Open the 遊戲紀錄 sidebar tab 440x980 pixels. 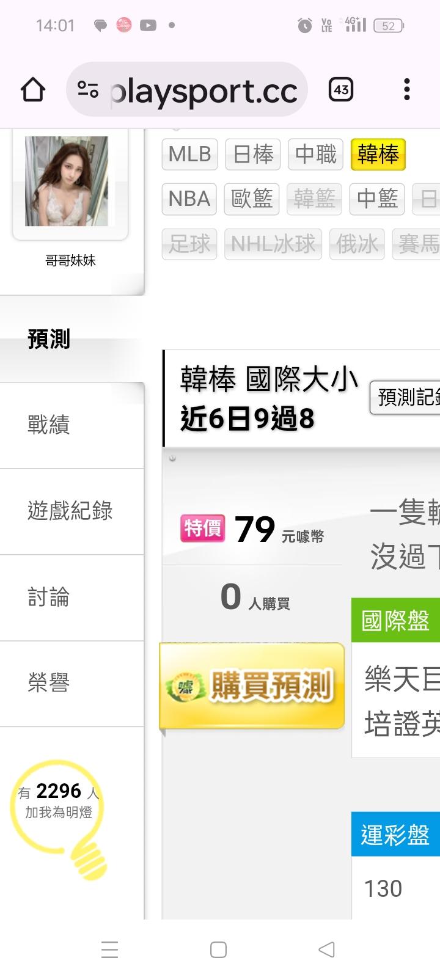71,511
